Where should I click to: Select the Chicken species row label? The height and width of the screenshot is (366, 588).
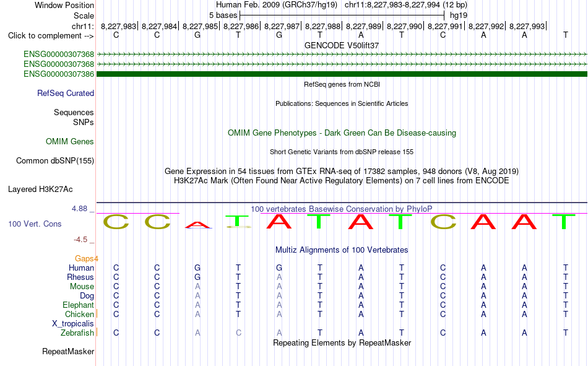click(x=79, y=314)
